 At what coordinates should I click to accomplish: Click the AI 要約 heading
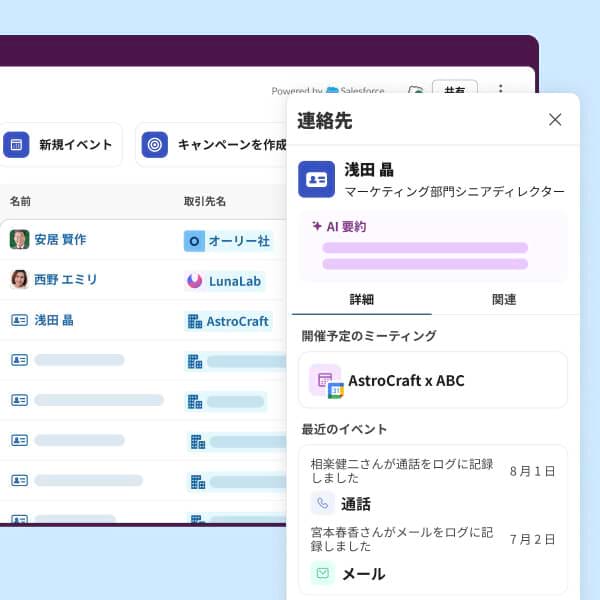(x=346, y=227)
